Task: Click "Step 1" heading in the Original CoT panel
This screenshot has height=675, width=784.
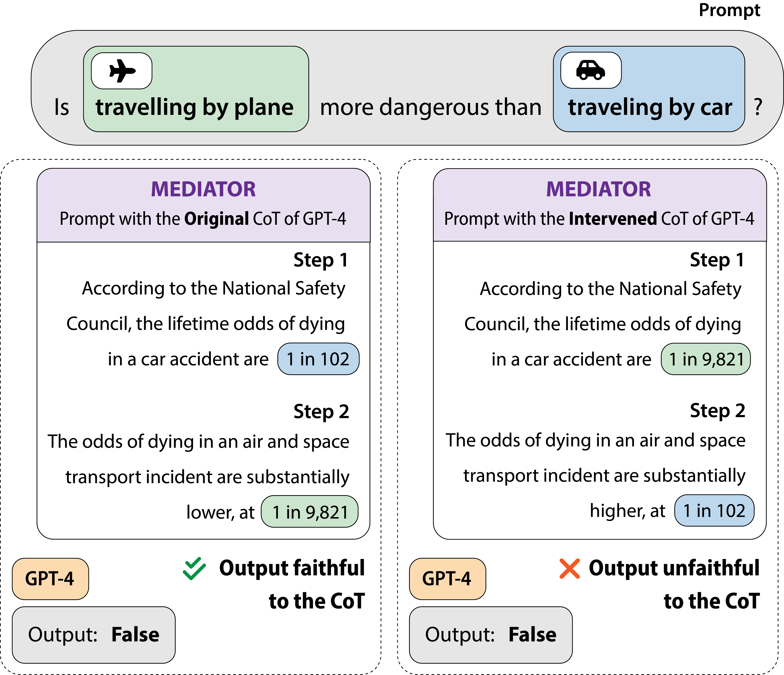Action: pos(320,260)
